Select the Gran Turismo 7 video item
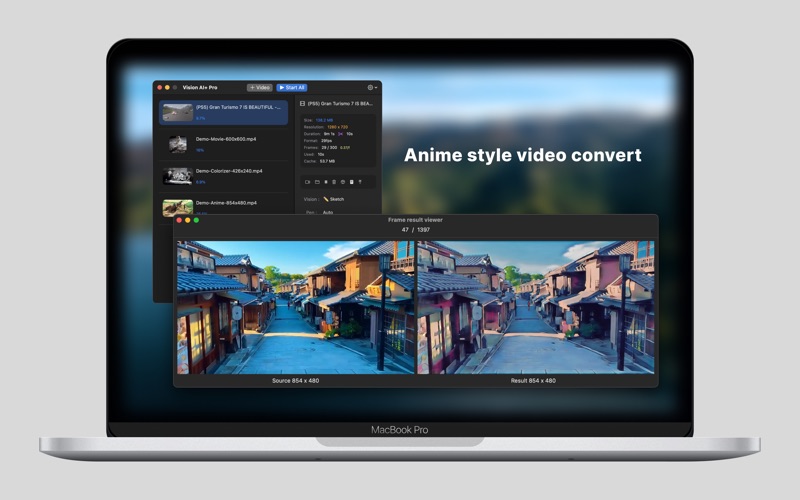This screenshot has height=500, width=800. point(223,112)
